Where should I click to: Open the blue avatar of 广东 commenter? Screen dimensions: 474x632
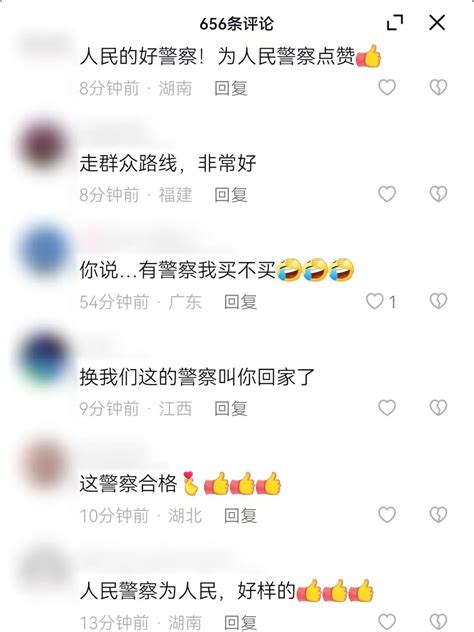(x=44, y=252)
